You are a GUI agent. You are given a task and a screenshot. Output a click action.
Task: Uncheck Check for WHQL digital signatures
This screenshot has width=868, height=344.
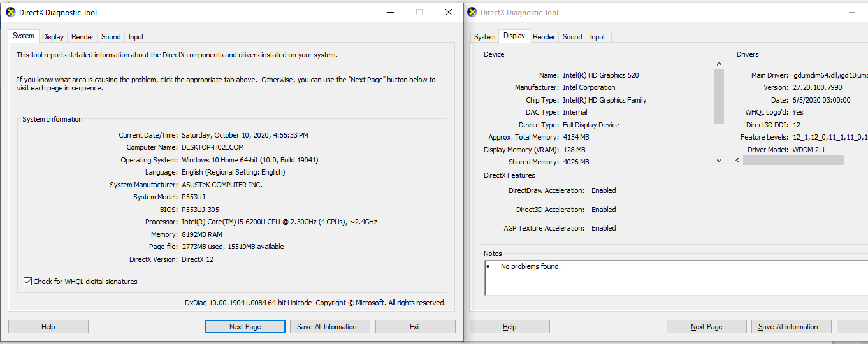tap(27, 282)
